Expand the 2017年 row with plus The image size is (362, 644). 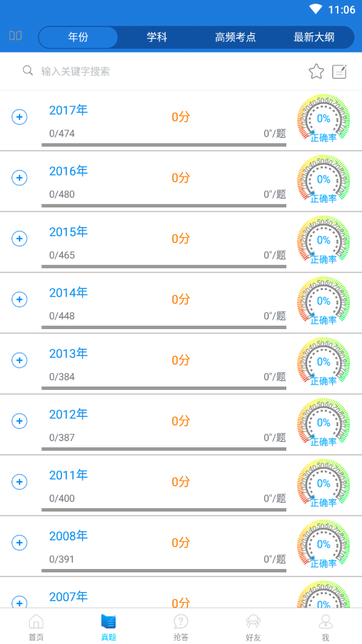[20, 117]
